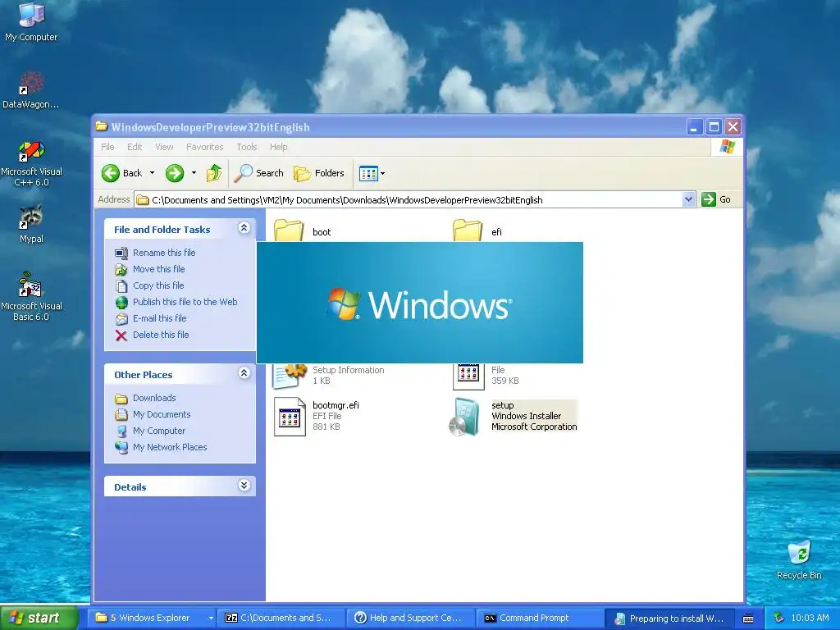
Task: Click Copy this file link
Action: tap(158, 285)
